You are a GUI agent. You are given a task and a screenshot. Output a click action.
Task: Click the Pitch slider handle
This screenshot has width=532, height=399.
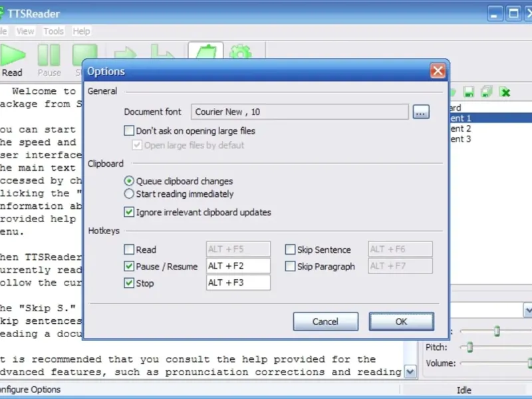(x=469, y=346)
